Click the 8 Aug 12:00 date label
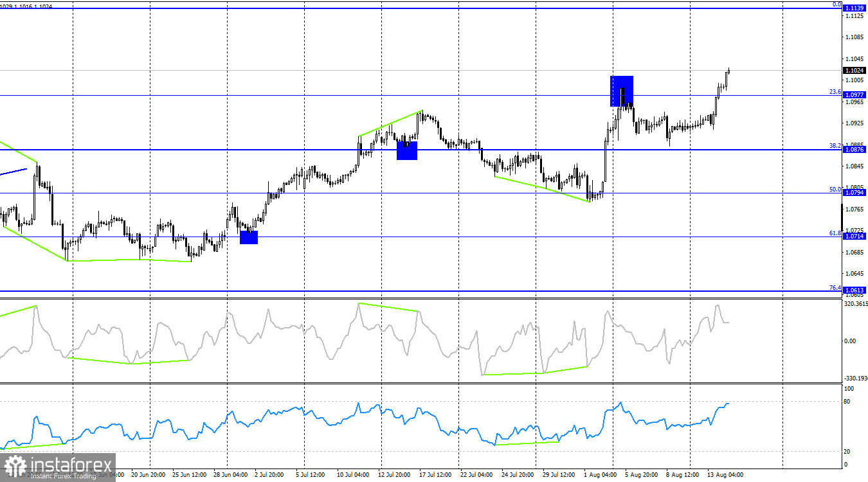Viewport: 868px width, 482px height. click(683, 475)
